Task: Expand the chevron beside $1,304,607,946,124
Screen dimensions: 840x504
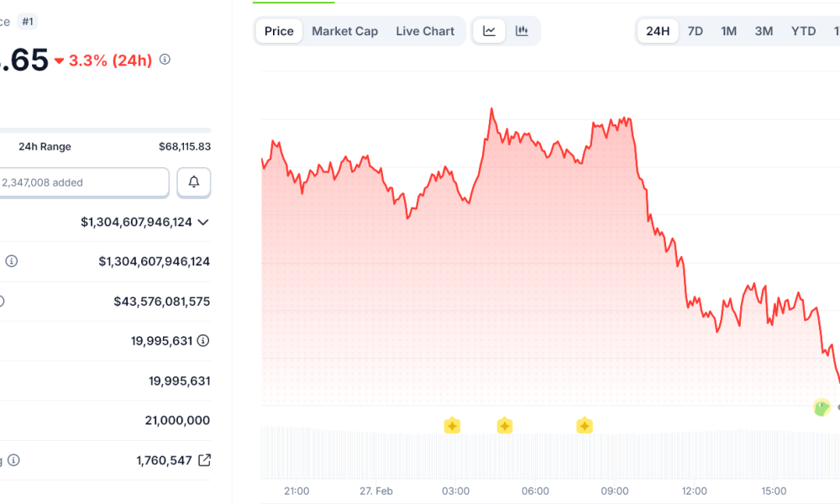Action: [x=202, y=222]
